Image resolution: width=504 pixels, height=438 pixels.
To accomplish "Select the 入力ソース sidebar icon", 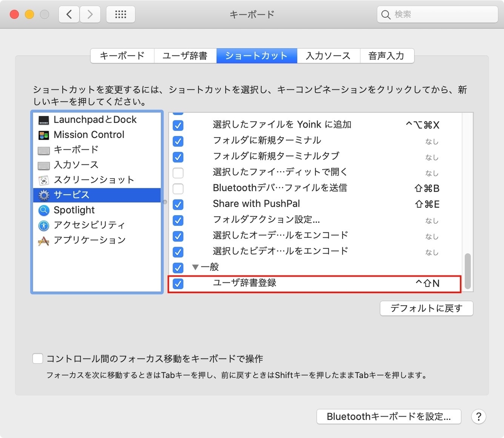I will 45,165.
